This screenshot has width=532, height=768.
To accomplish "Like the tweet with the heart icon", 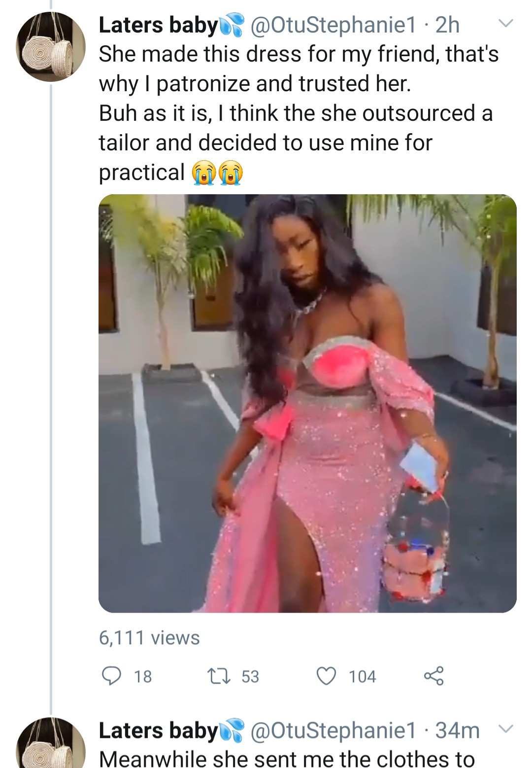I will (x=326, y=676).
